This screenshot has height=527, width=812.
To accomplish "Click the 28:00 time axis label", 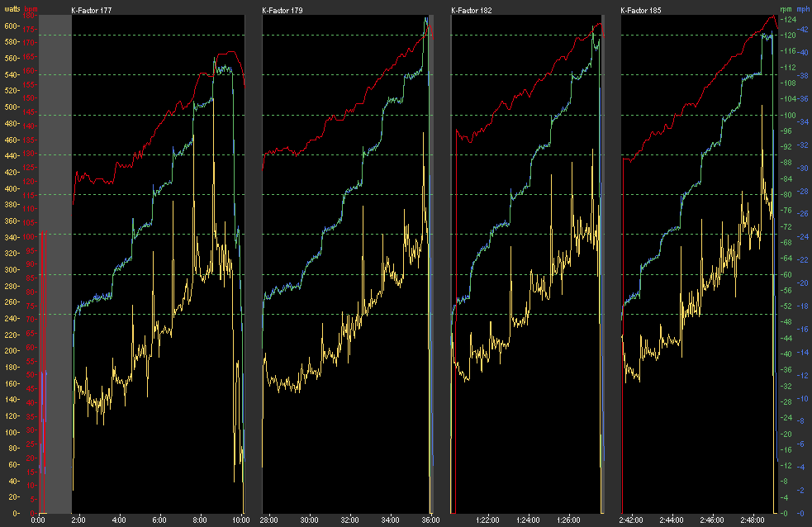I will tap(268, 520).
